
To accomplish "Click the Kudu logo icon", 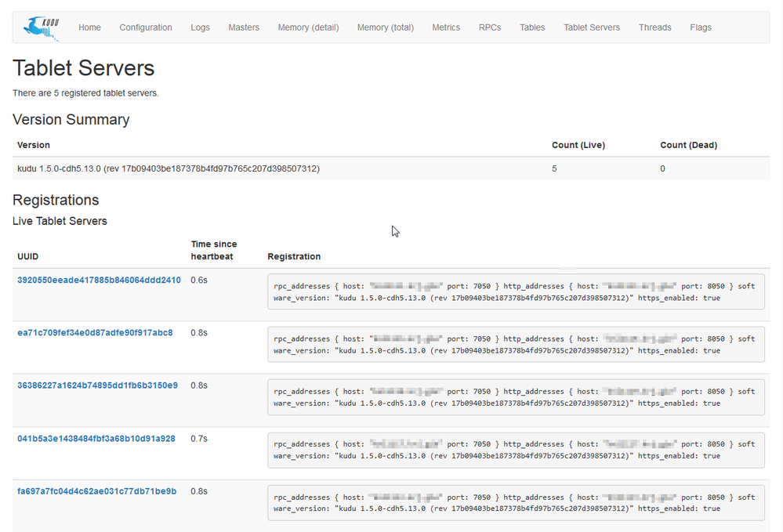I will point(41,27).
